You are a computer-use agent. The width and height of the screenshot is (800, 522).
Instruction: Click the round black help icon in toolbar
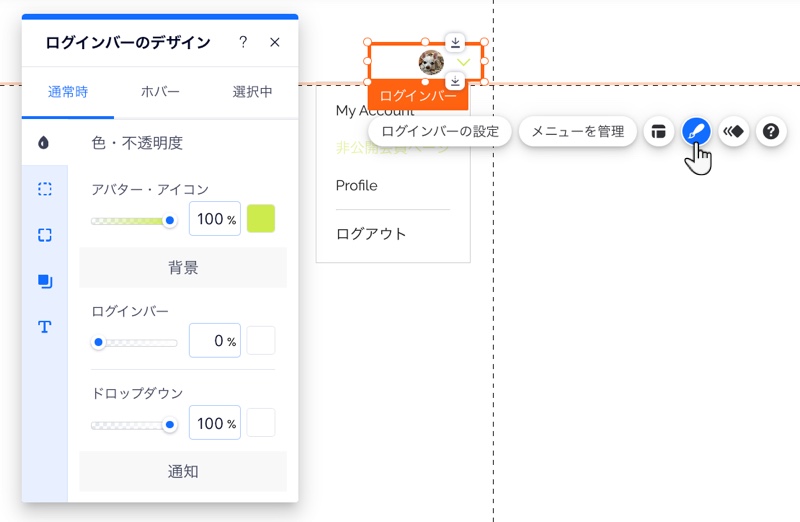(771, 132)
